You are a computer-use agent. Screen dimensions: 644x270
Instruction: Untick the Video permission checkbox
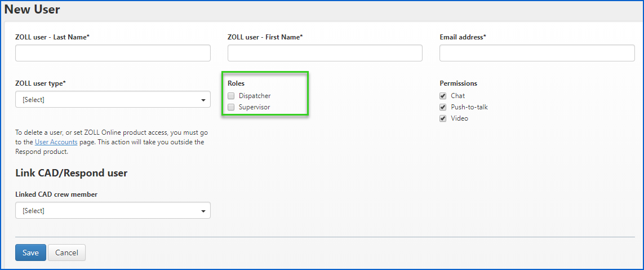click(x=443, y=118)
